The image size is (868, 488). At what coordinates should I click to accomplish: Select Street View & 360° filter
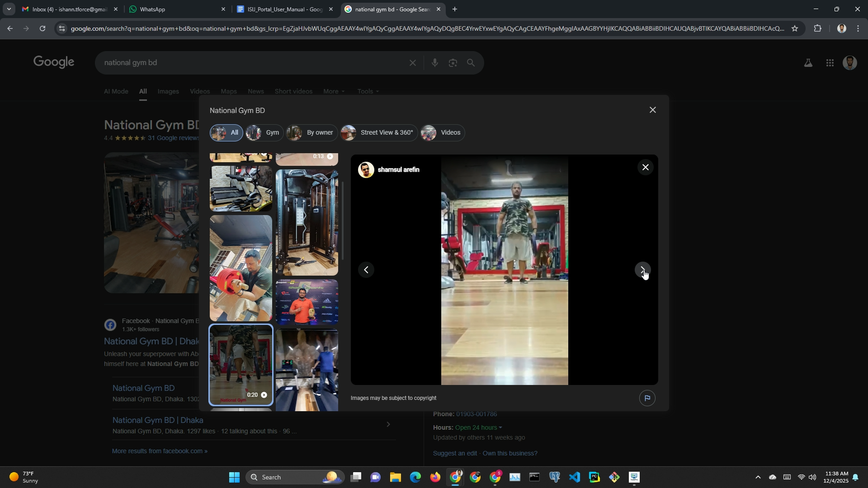tap(379, 133)
